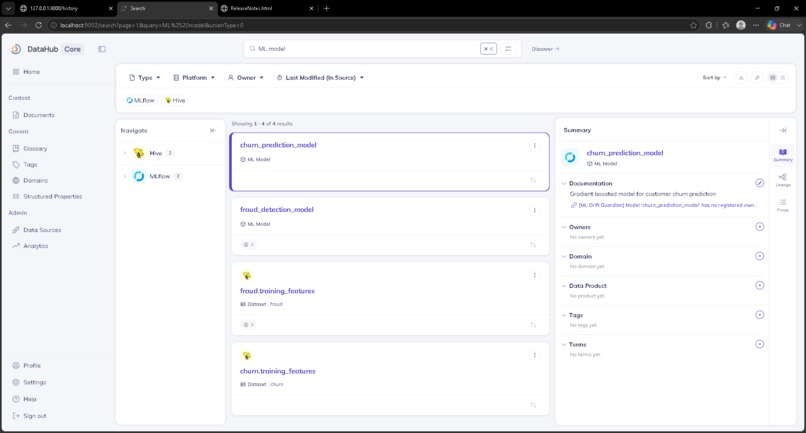Add a data product with the plus icon
Viewport: 806px width, 433px height.
point(760,285)
